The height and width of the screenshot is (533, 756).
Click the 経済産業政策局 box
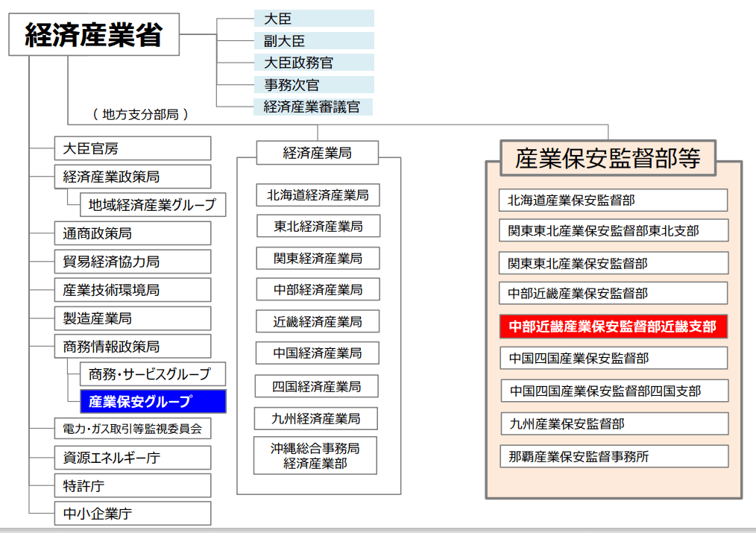[133, 177]
